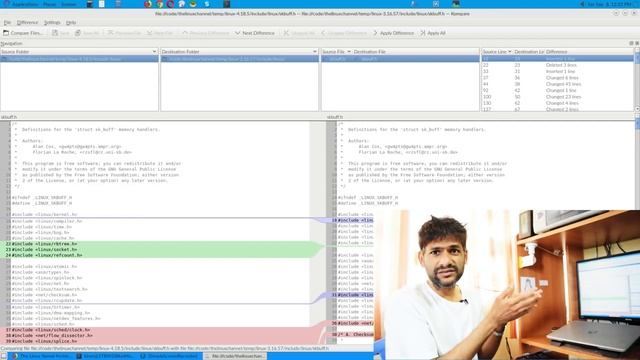Float the Navigation dock panel

click(631, 43)
